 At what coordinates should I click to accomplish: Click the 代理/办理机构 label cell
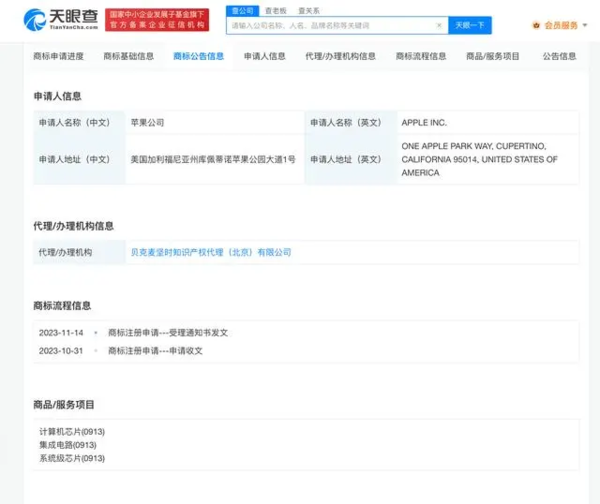coord(79,252)
